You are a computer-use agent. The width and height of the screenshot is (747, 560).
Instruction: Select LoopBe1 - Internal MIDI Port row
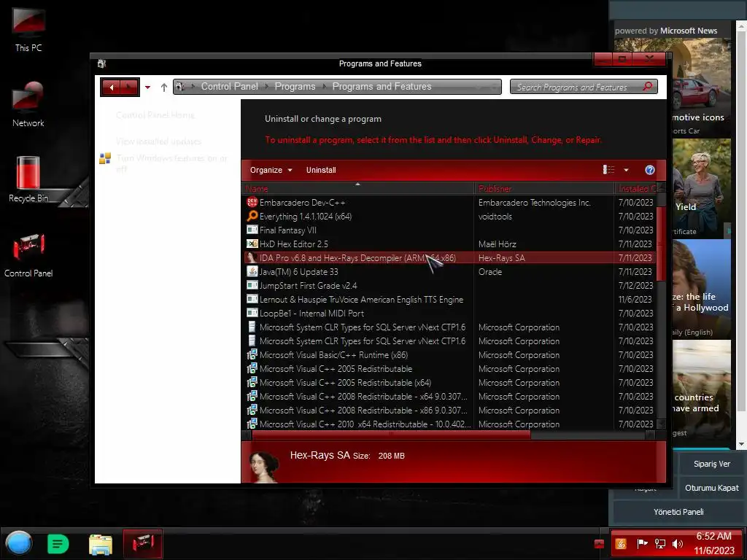(x=449, y=313)
